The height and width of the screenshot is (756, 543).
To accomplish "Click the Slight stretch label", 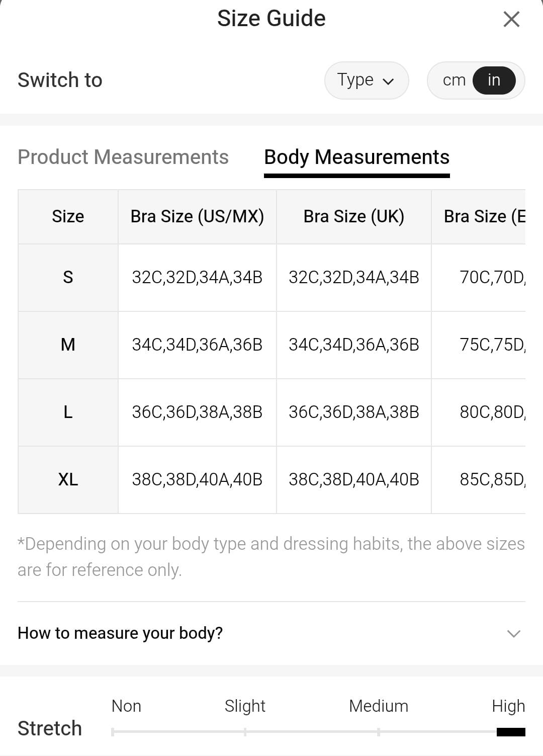I will 245,706.
